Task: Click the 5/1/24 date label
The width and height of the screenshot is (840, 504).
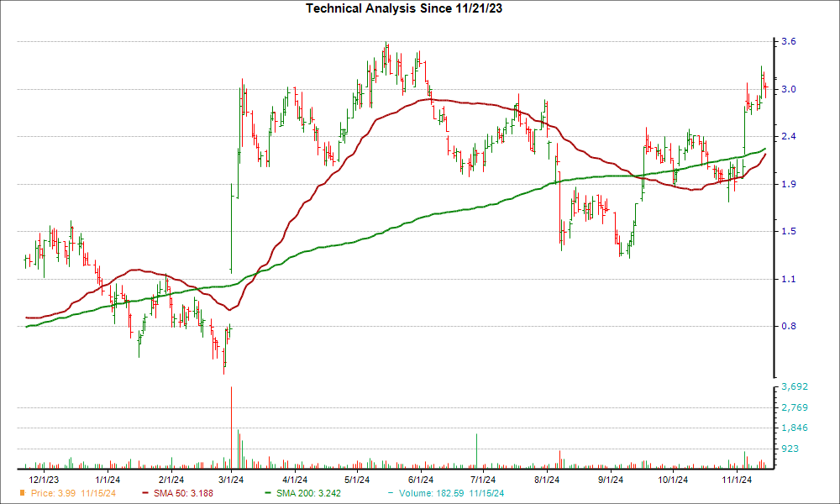Action: (357, 480)
